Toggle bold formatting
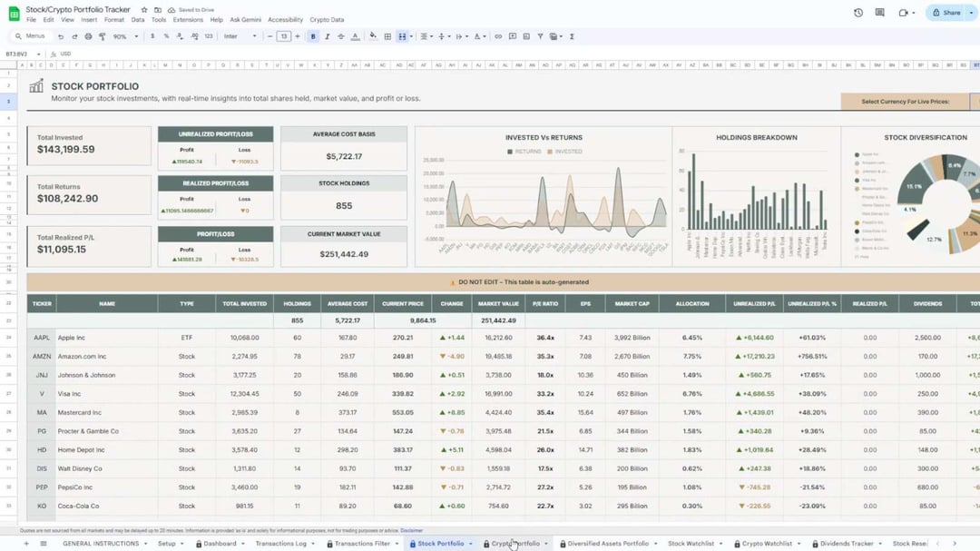 tap(313, 36)
